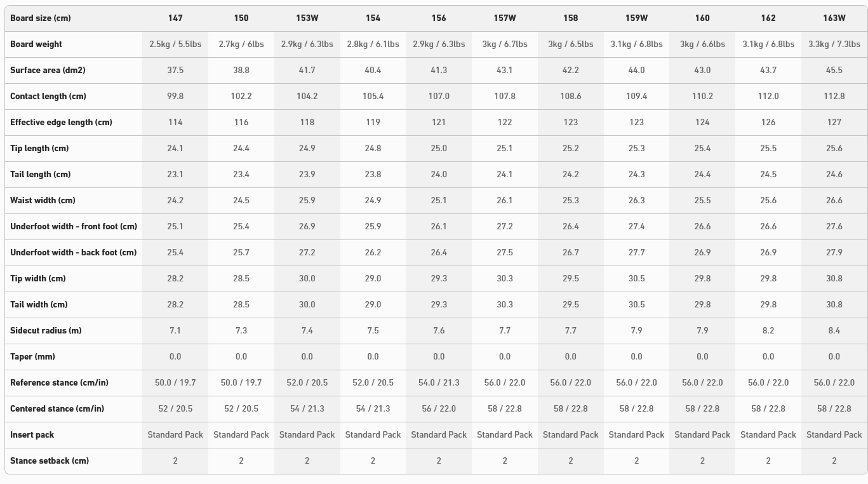The height and width of the screenshot is (484, 868).
Task: Click the 56 / 22.0 centered stance cell
Action: (x=439, y=408)
